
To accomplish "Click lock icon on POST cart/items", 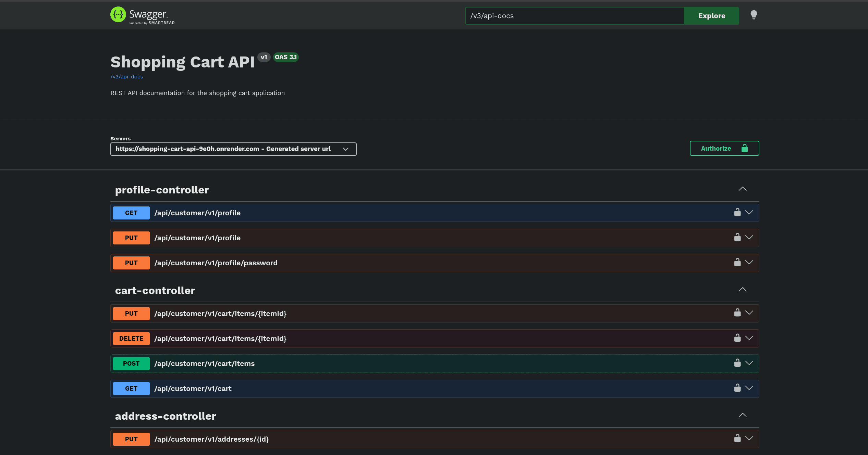I will tap(737, 363).
